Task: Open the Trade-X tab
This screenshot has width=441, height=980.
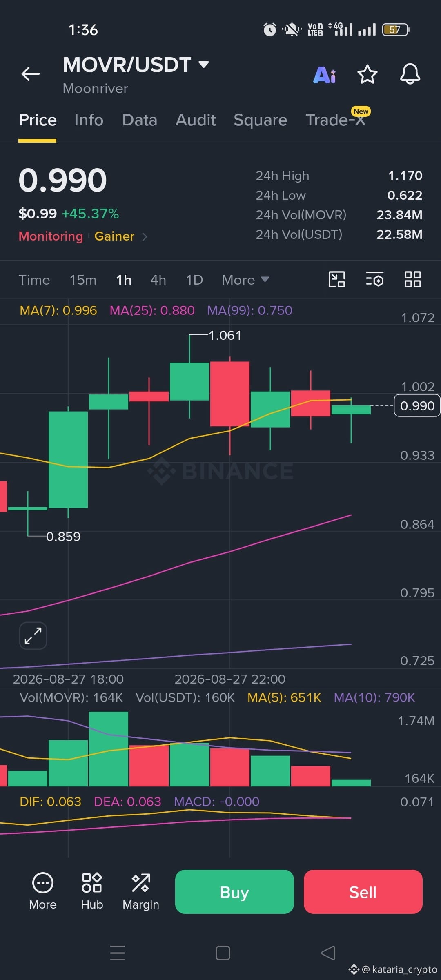Action: 336,120
